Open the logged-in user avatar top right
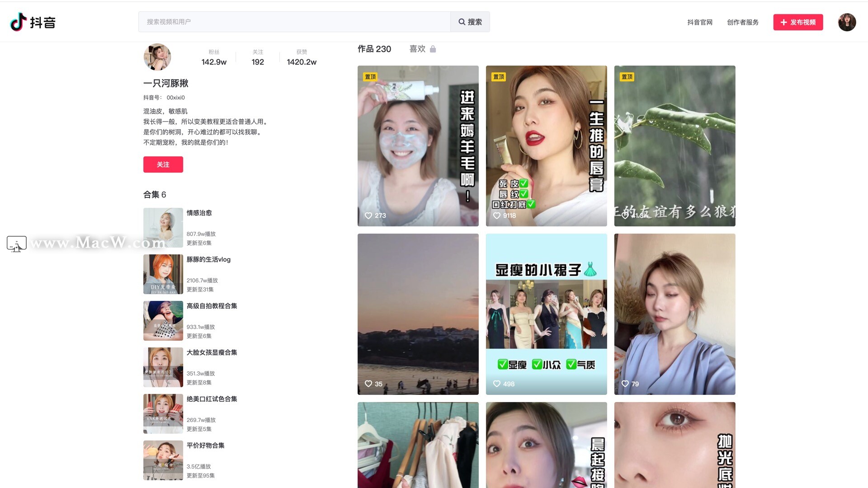868x488 pixels. tap(846, 22)
